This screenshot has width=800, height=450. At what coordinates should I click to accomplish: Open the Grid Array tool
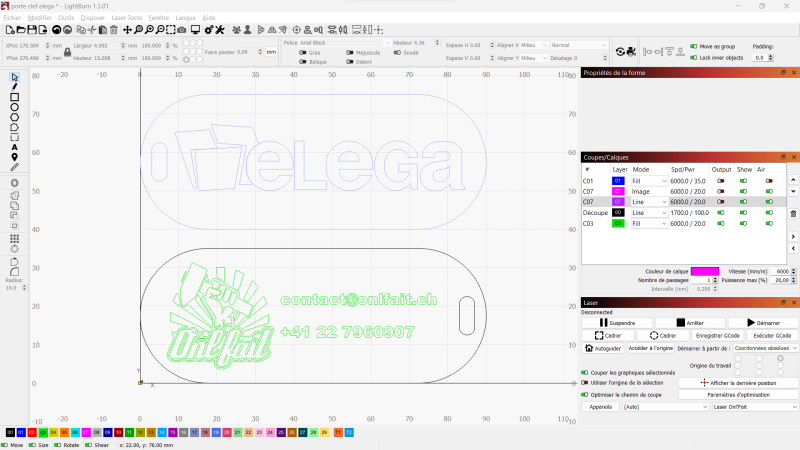pos(14,238)
